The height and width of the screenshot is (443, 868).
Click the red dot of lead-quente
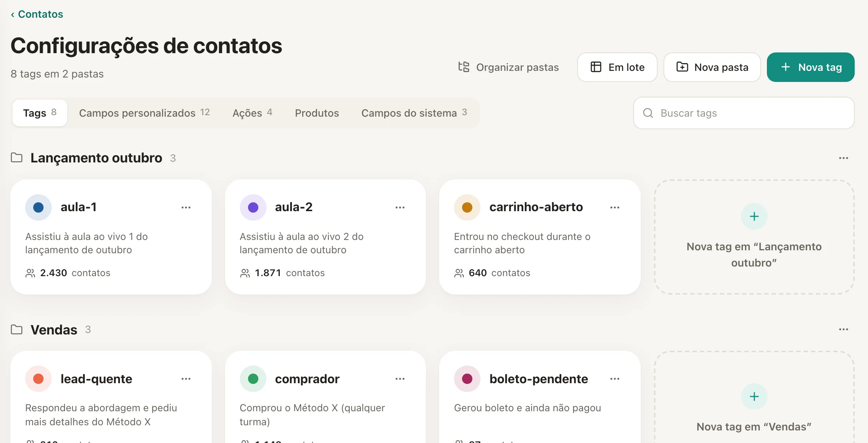point(38,379)
